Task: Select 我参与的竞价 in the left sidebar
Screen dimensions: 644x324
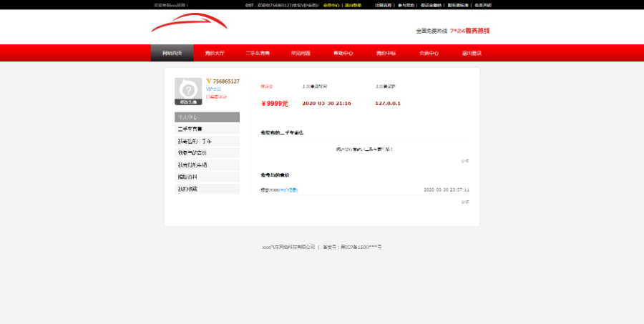Action: pos(207,153)
